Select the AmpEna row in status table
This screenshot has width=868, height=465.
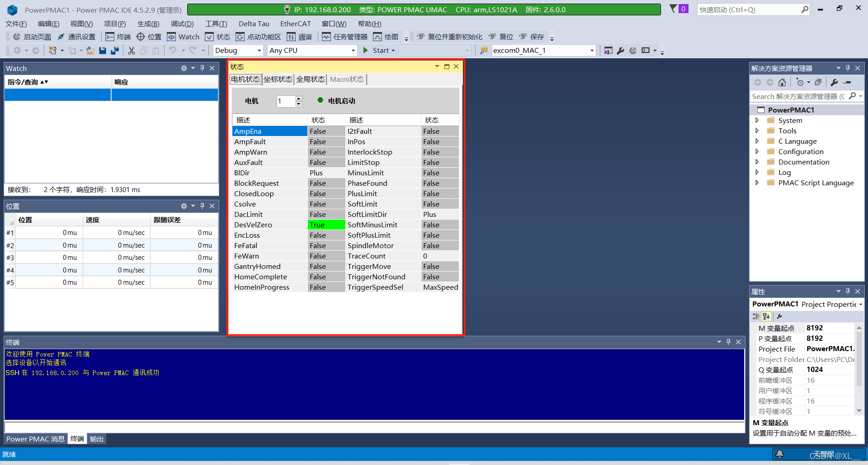pos(270,131)
